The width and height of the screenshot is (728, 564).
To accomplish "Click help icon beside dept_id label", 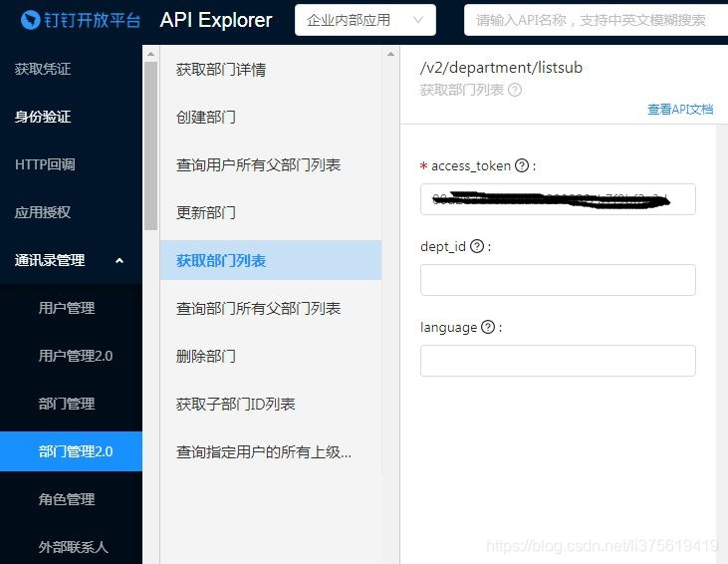I will [x=477, y=246].
